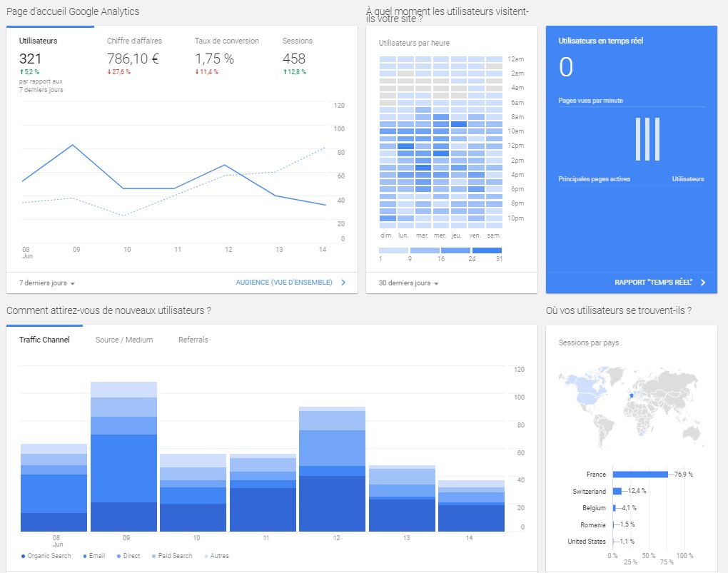Click the pages-per-minute bar chart
The width and height of the screenshot is (728, 573).
pyautogui.click(x=647, y=139)
